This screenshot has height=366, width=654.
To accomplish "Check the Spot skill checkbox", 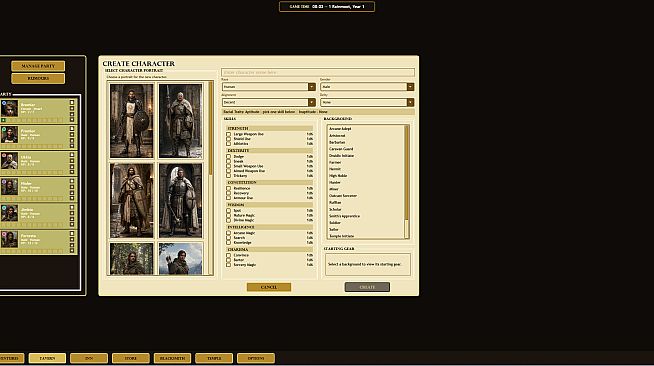I will pos(229,211).
